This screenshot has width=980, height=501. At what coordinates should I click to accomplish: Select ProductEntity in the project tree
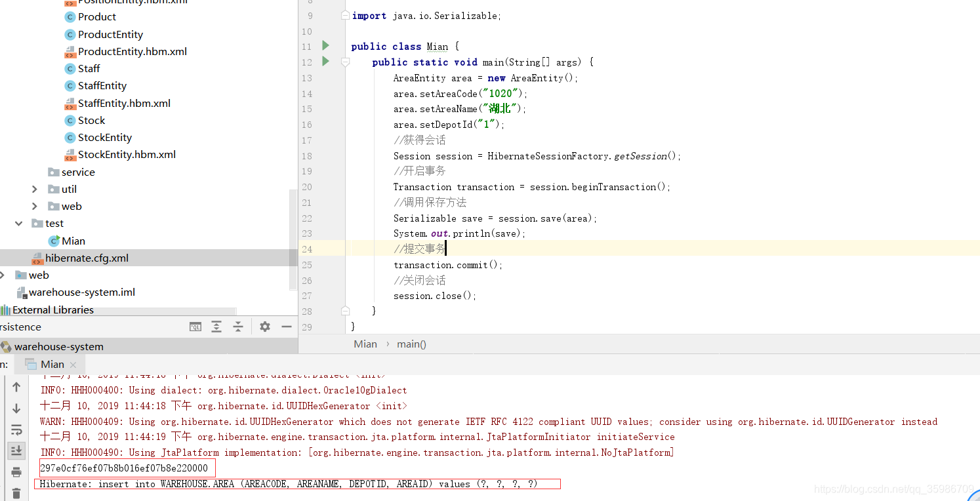tap(110, 34)
